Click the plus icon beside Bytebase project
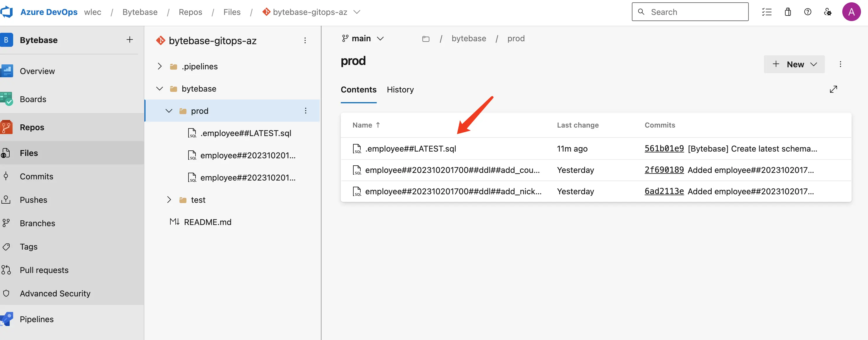This screenshot has width=868, height=340. [130, 40]
